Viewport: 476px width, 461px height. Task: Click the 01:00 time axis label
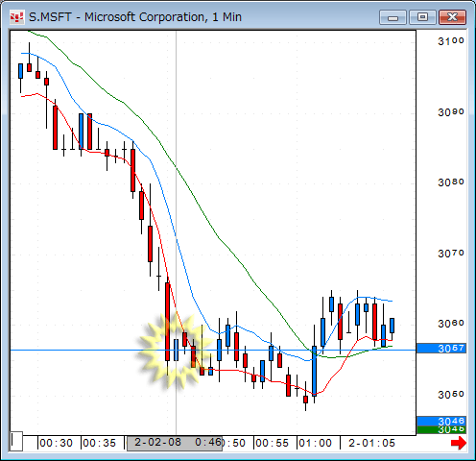[x=315, y=443]
